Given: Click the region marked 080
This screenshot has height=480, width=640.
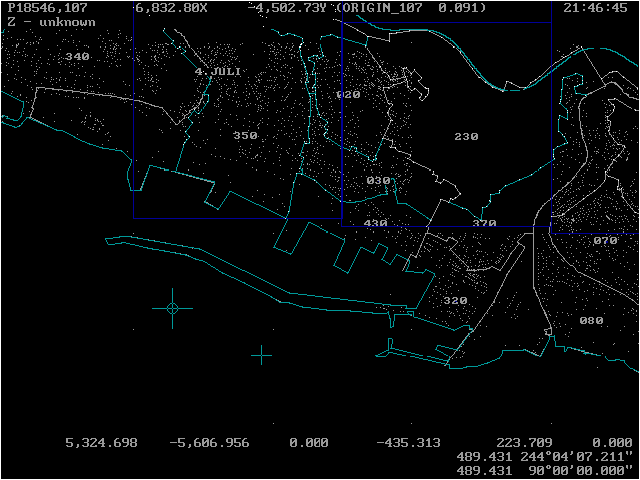Looking at the screenshot, I should click(x=591, y=320).
